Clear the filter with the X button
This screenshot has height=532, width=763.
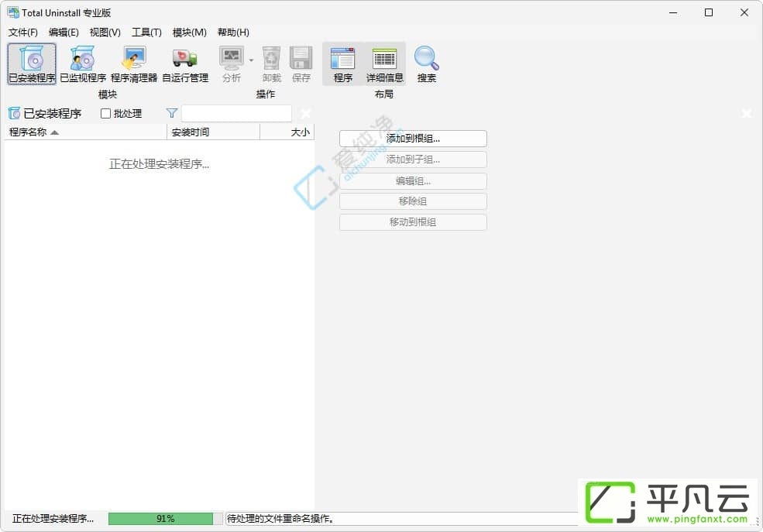point(306,113)
